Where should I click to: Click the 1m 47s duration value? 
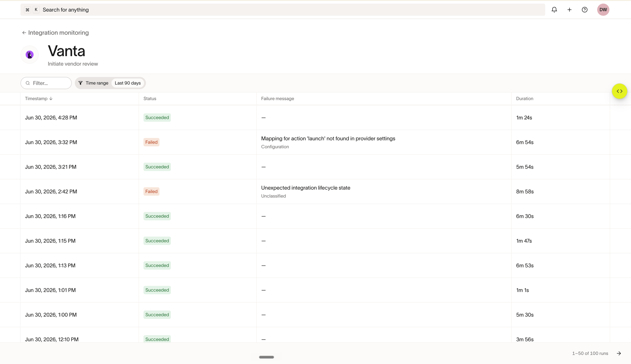[x=524, y=241]
